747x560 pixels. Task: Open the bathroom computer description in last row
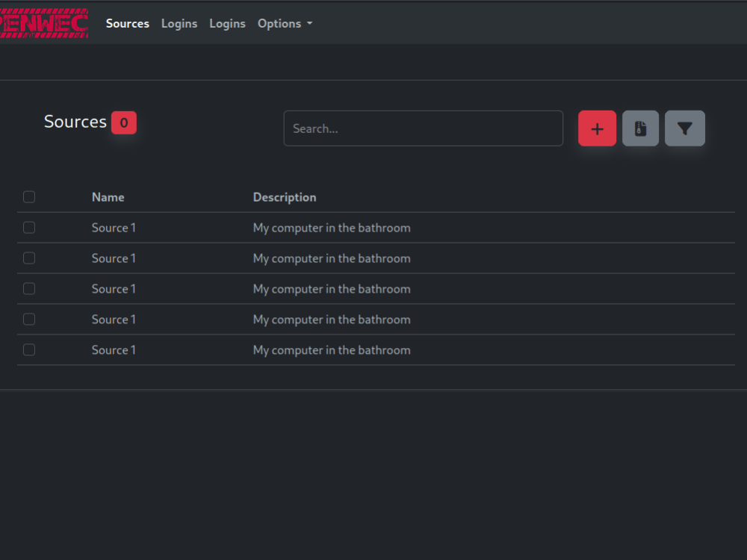point(332,349)
